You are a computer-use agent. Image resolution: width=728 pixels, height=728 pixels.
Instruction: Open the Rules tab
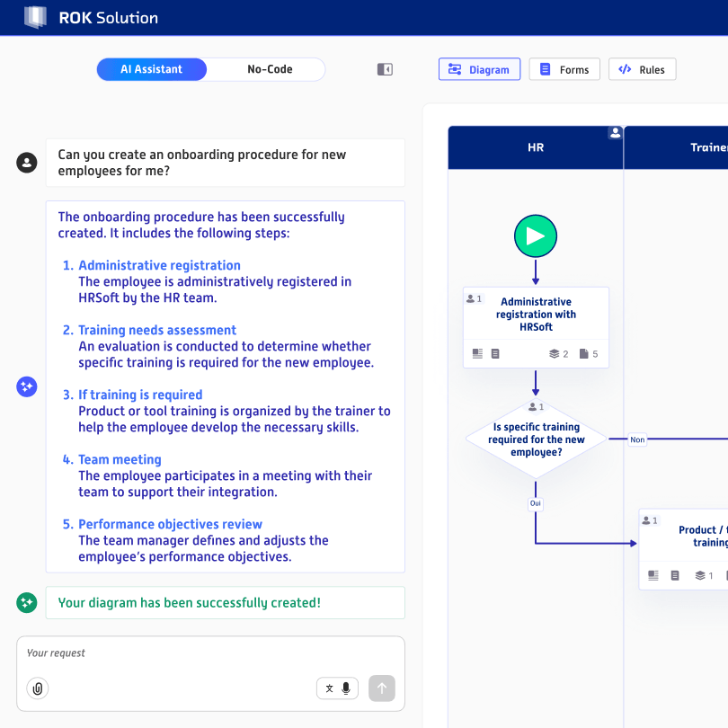pyautogui.click(x=642, y=69)
